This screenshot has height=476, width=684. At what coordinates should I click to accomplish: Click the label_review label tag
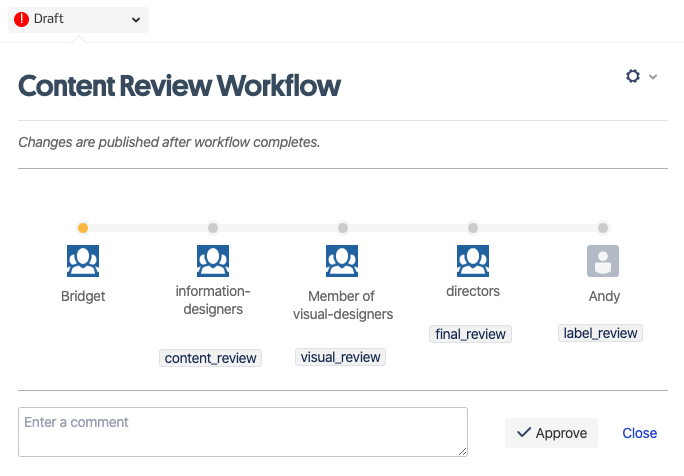pyautogui.click(x=600, y=333)
